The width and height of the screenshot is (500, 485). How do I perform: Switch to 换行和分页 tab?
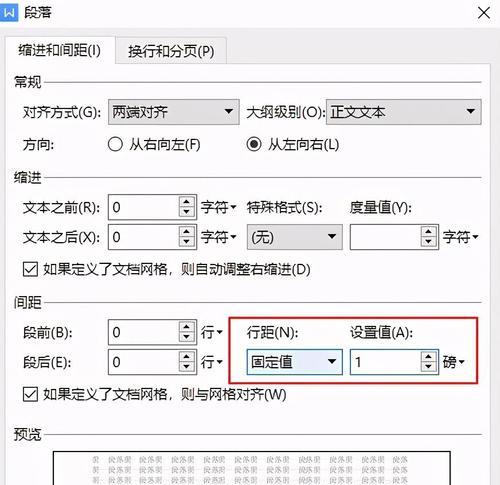171,51
